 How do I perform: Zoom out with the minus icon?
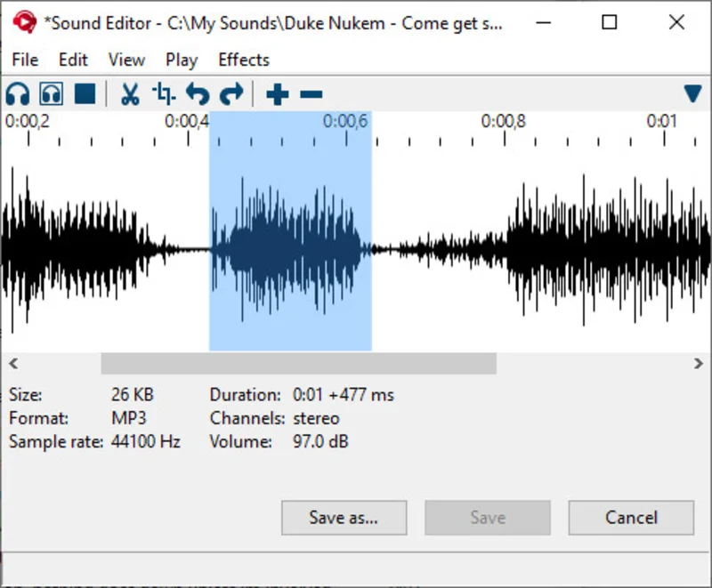pos(311,94)
